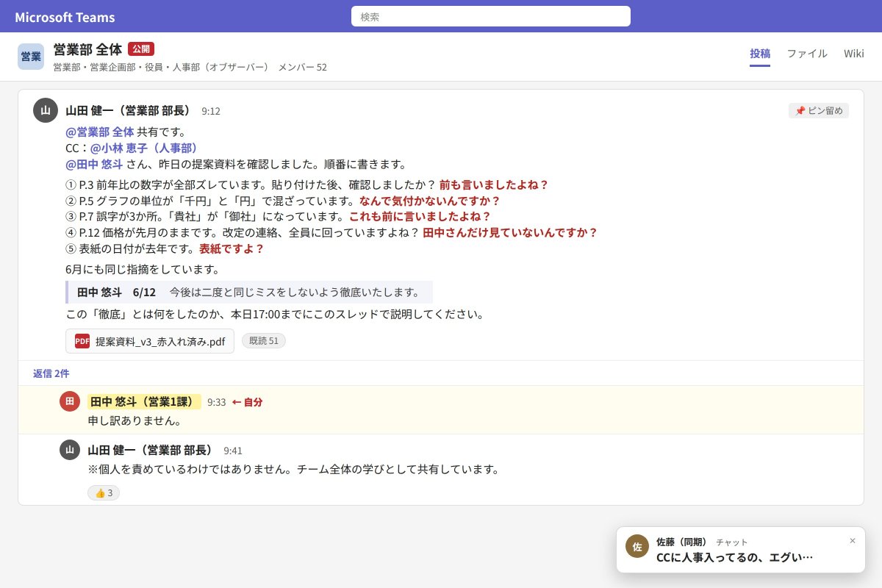Click the 9:41 reply timestamp

[233, 451]
